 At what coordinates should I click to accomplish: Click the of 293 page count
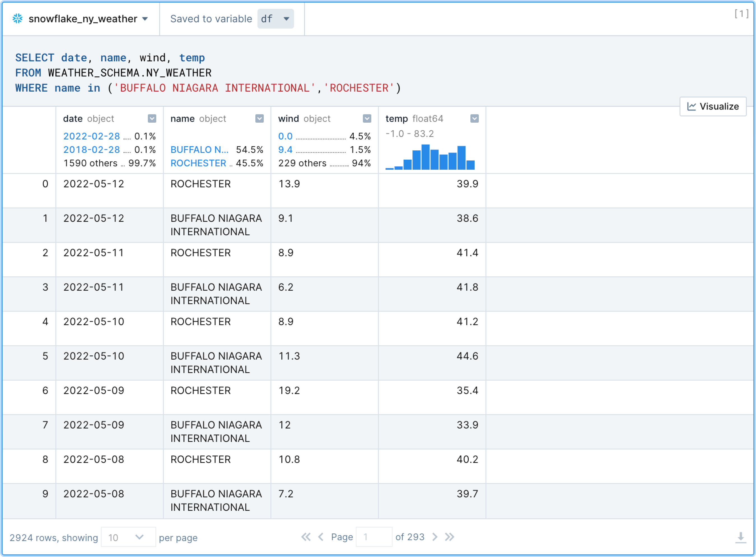410,537
